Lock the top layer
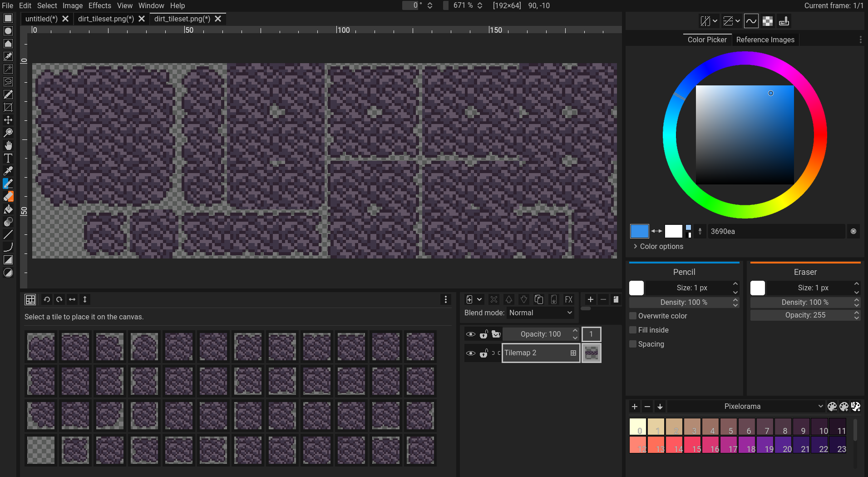 [x=484, y=334]
